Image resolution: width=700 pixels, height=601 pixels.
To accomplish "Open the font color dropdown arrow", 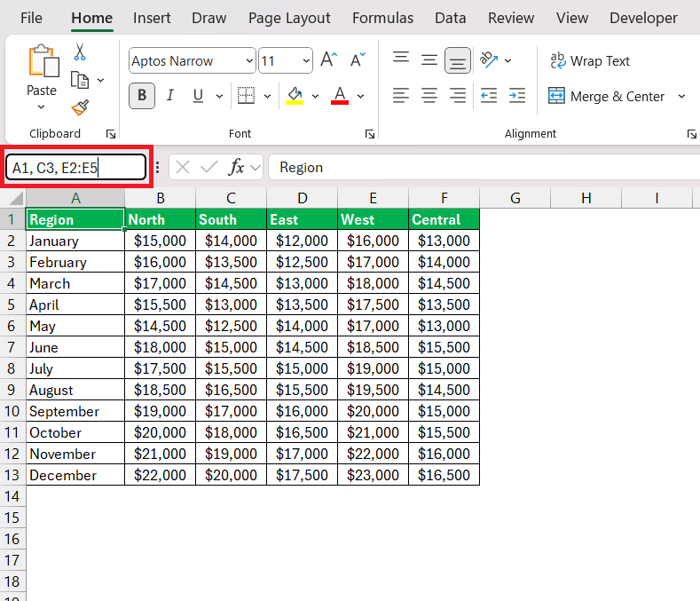I will [361, 96].
